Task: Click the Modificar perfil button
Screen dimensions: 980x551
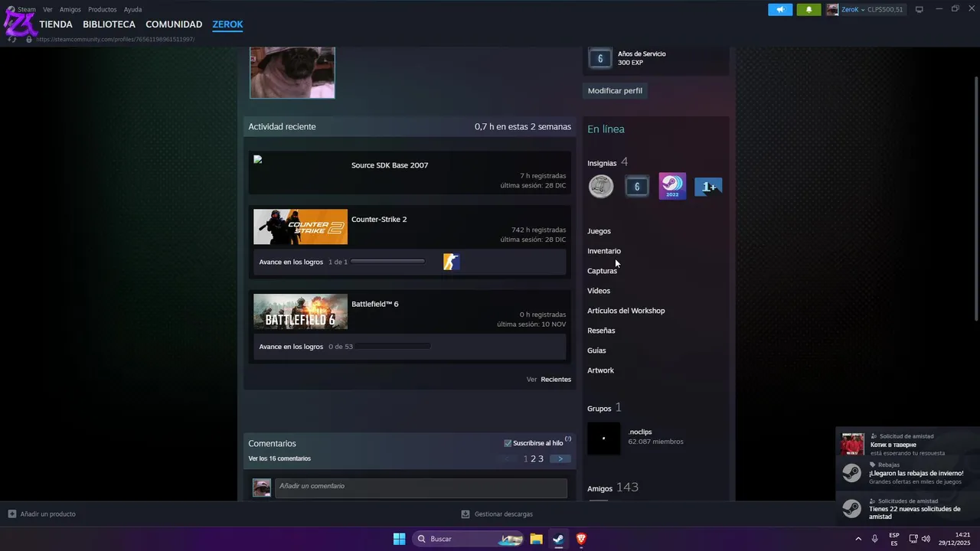Action: [615, 90]
